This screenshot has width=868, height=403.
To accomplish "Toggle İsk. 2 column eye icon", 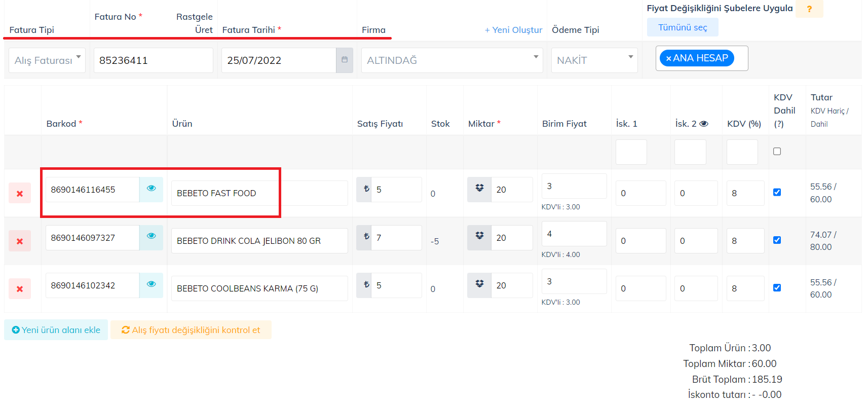I will point(703,124).
